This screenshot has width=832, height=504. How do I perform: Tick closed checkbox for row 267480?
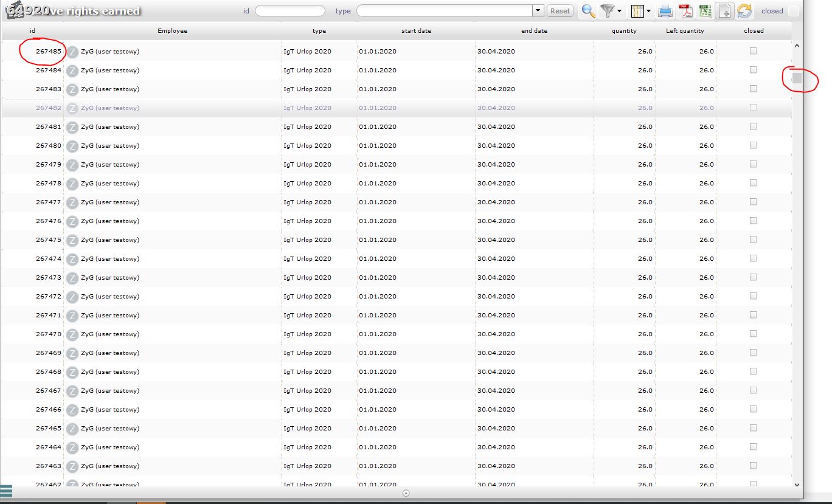[x=754, y=145]
